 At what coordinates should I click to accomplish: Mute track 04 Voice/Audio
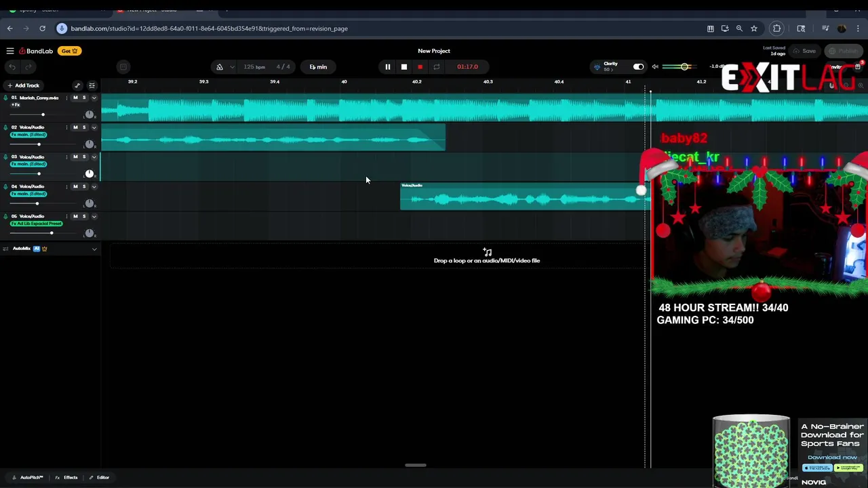tap(75, 186)
